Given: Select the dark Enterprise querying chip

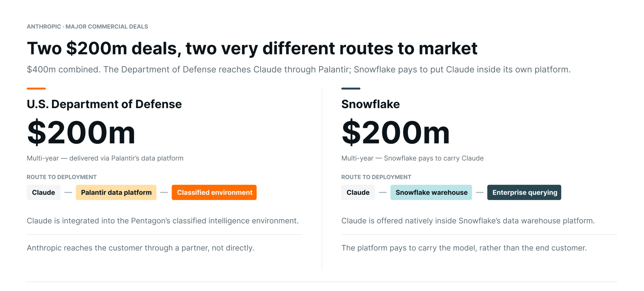Looking at the screenshot, I should [524, 192].
